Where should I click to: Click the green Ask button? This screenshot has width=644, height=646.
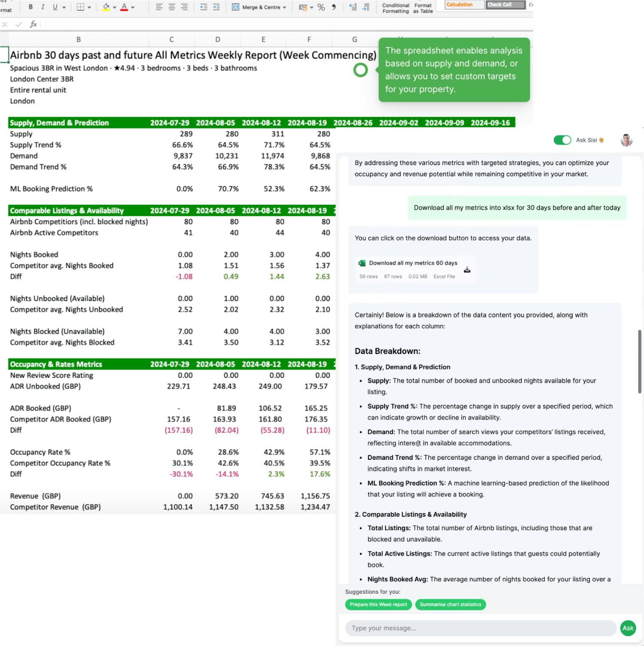628,628
